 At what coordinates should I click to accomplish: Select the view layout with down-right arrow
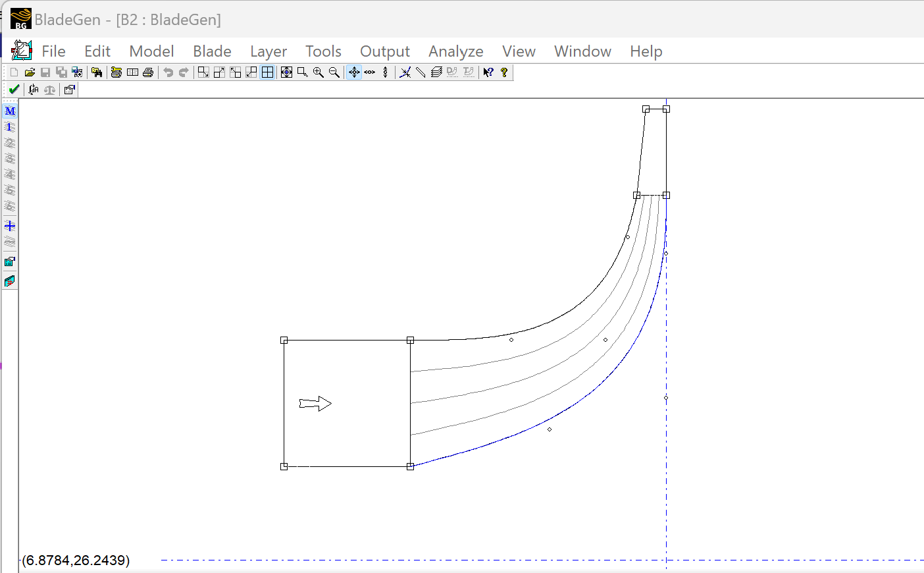[x=203, y=72]
